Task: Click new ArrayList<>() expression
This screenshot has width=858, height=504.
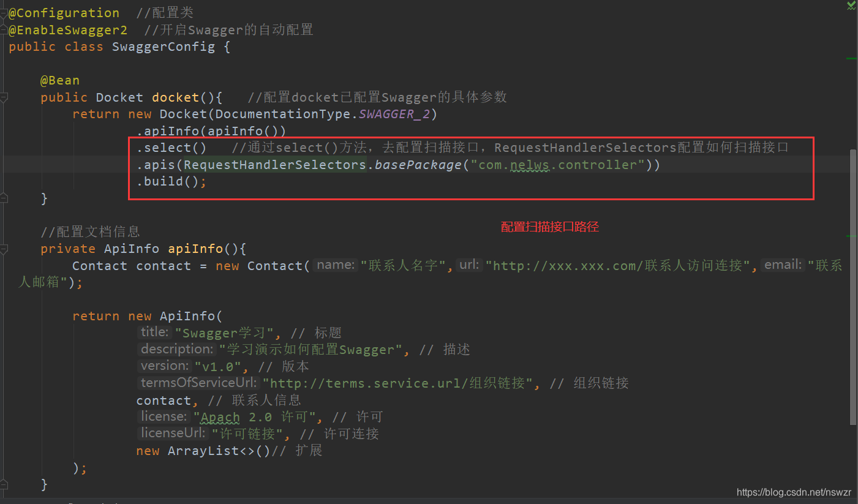Action: coord(204,451)
